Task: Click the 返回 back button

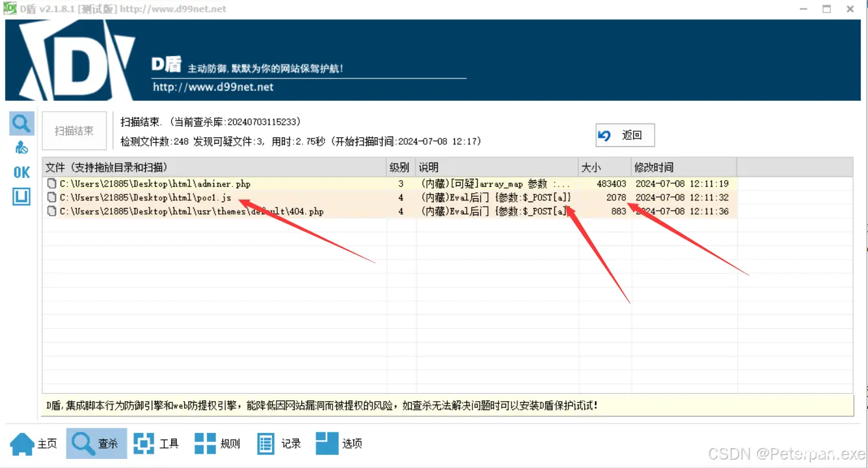Action: click(x=625, y=135)
